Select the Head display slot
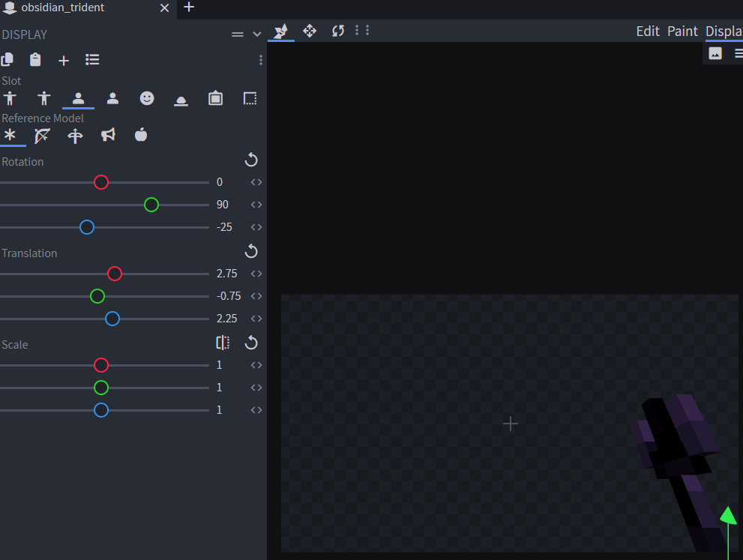 [x=147, y=98]
